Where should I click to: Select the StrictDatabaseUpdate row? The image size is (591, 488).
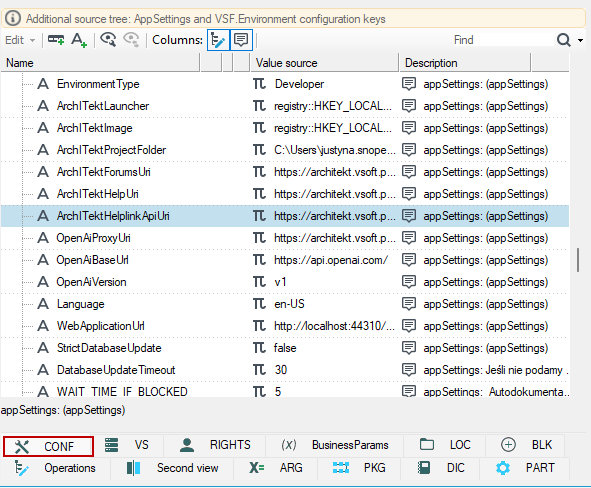(x=285, y=348)
